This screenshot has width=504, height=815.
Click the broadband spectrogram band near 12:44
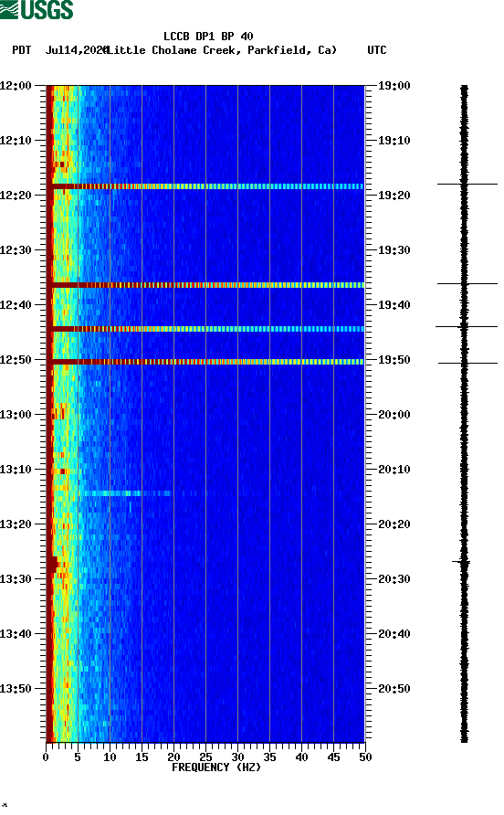point(205,329)
